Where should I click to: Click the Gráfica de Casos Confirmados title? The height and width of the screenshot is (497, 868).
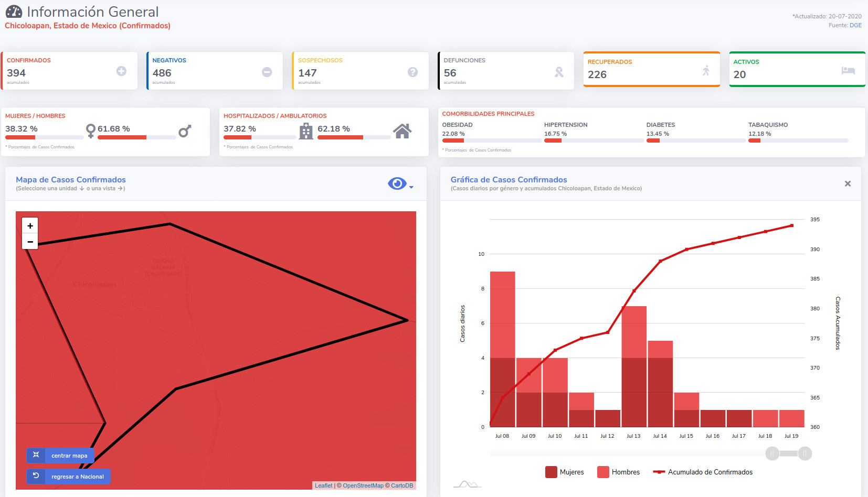click(x=509, y=180)
